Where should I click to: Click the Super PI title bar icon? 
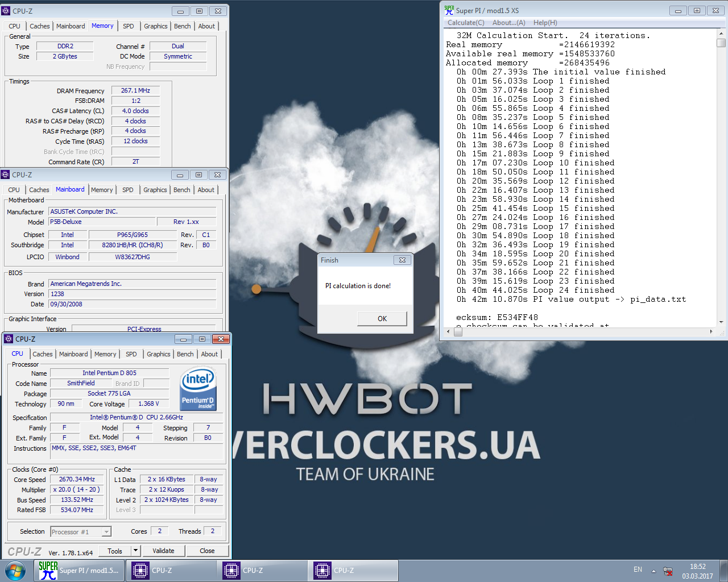[x=449, y=10]
